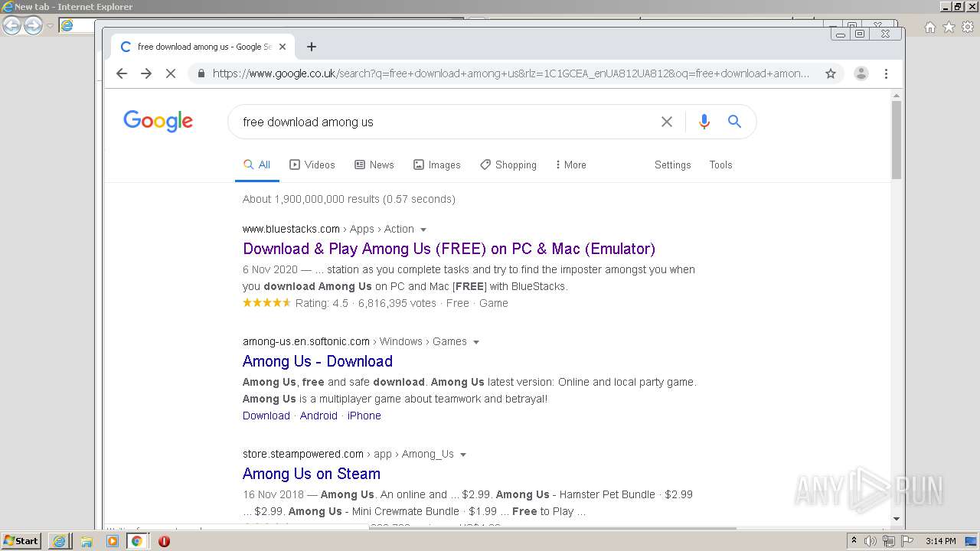Follow the softonic 'Android' sitelink
The width and height of the screenshot is (980, 551).
[x=318, y=416]
